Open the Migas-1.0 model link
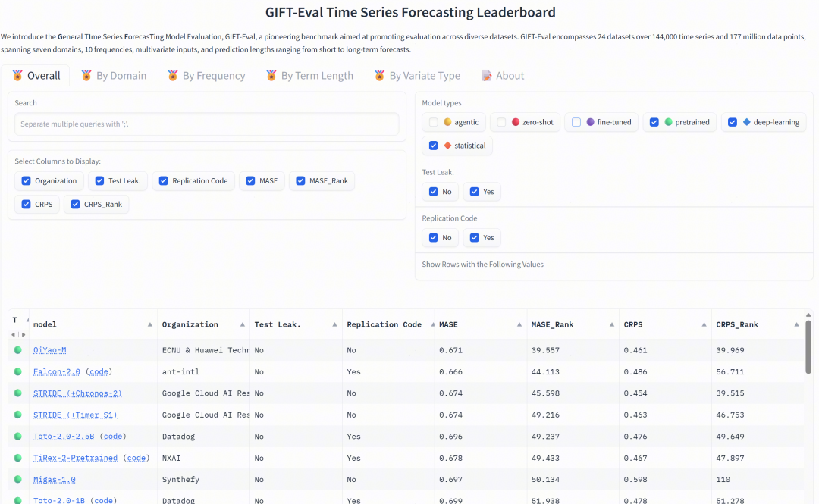This screenshot has height=504, width=819. pyautogui.click(x=55, y=480)
